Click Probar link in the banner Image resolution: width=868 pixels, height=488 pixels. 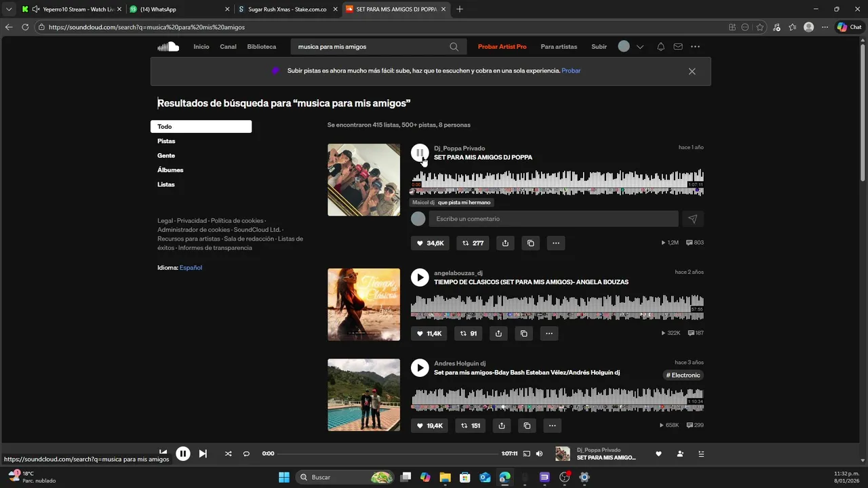[571, 70]
